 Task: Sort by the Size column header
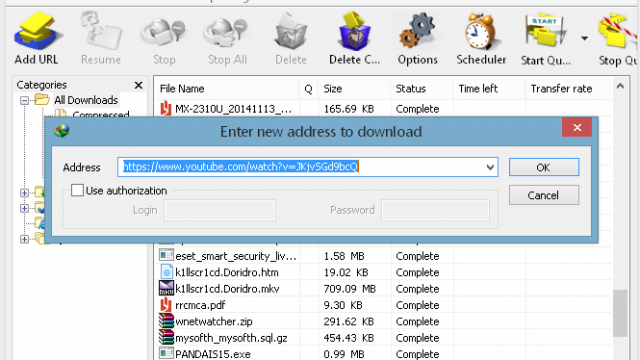tap(354, 89)
